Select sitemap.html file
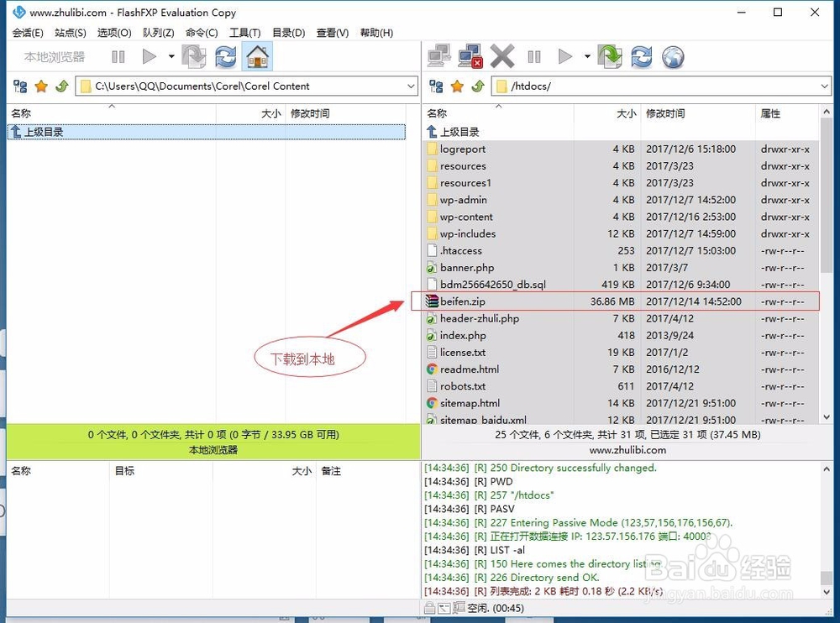 [621, 403]
